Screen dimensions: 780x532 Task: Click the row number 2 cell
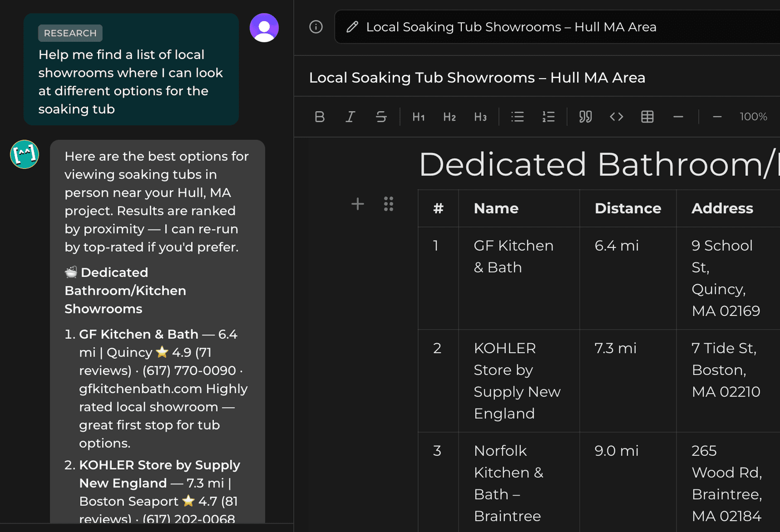[438, 380]
